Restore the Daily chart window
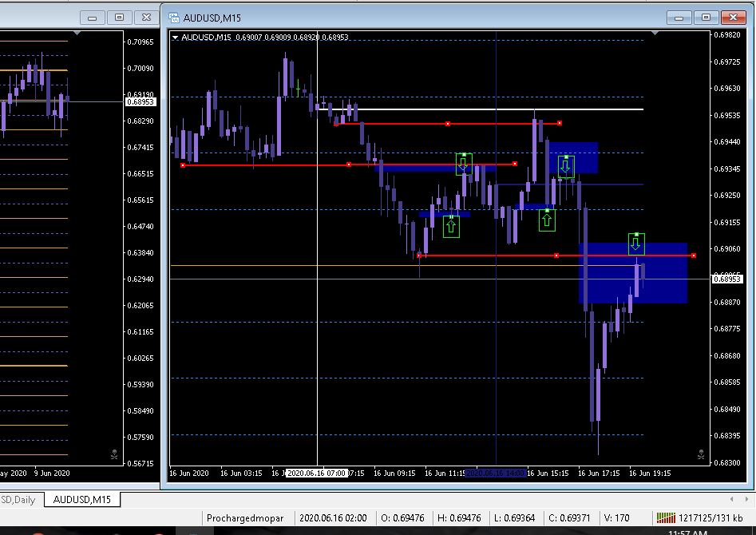This screenshot has width=756, height=535. [119, 18]
